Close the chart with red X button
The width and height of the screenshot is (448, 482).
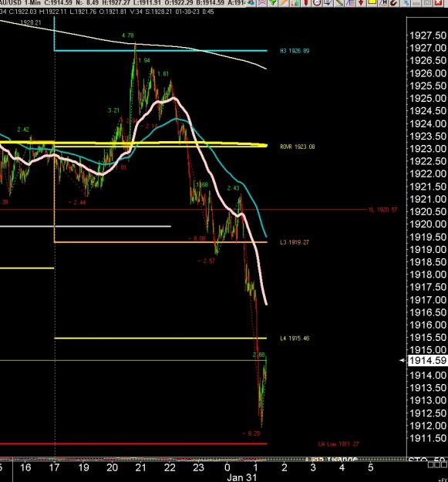(438, 3)
